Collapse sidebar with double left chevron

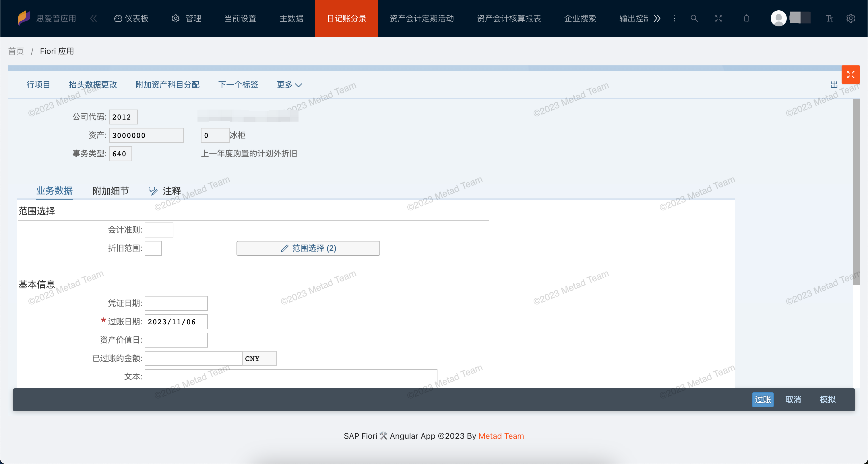[x=94, y=18]
